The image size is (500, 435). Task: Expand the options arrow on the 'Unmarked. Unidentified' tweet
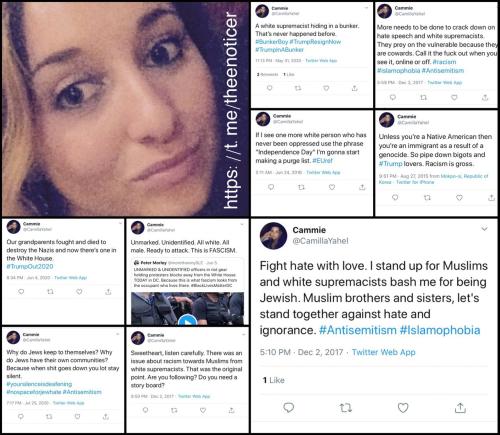[x=242, y=225]
